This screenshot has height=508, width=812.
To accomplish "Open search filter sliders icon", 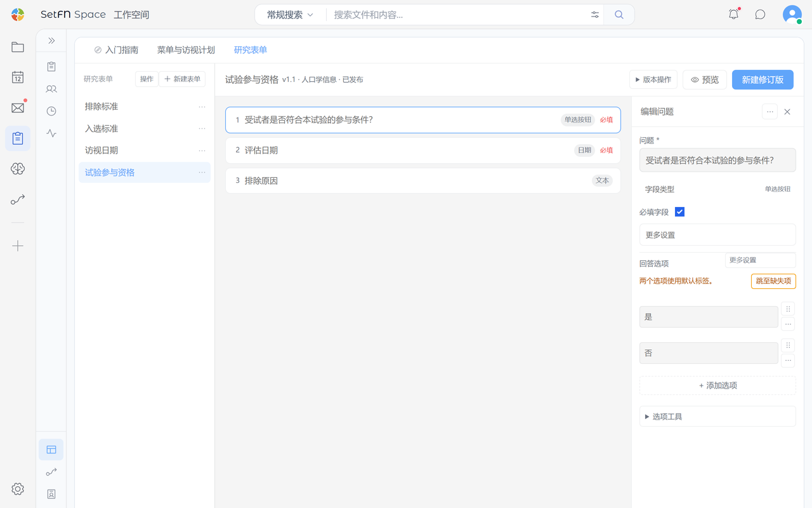I will tap(595, 15).
